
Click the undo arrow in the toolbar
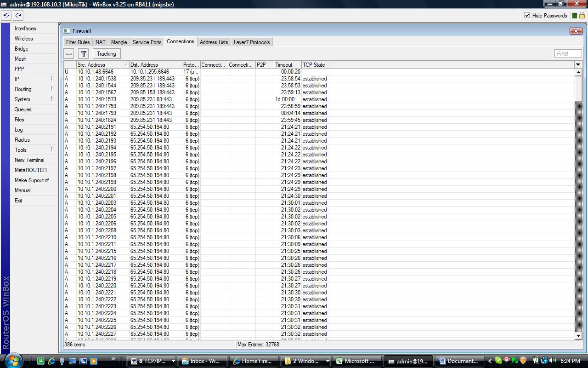click(x=6, y=15)
